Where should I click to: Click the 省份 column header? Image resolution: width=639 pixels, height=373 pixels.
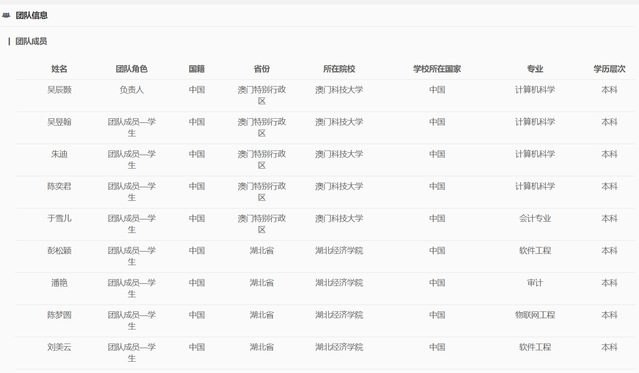[262, 69]
